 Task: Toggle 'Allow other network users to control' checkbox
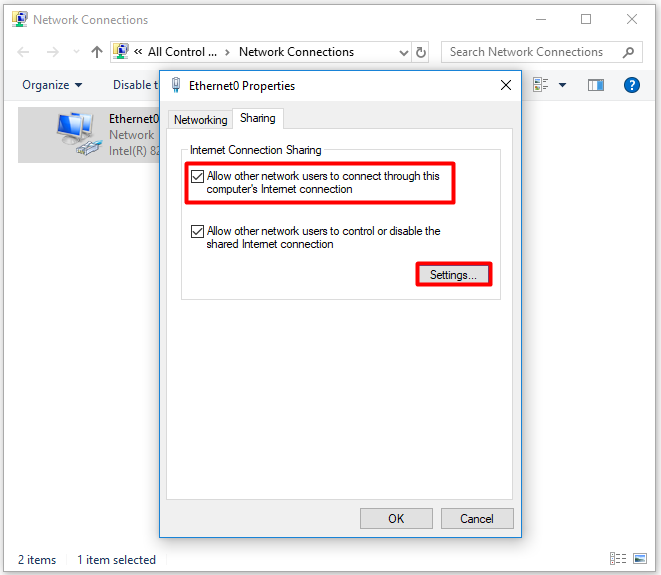coord(197,231)
